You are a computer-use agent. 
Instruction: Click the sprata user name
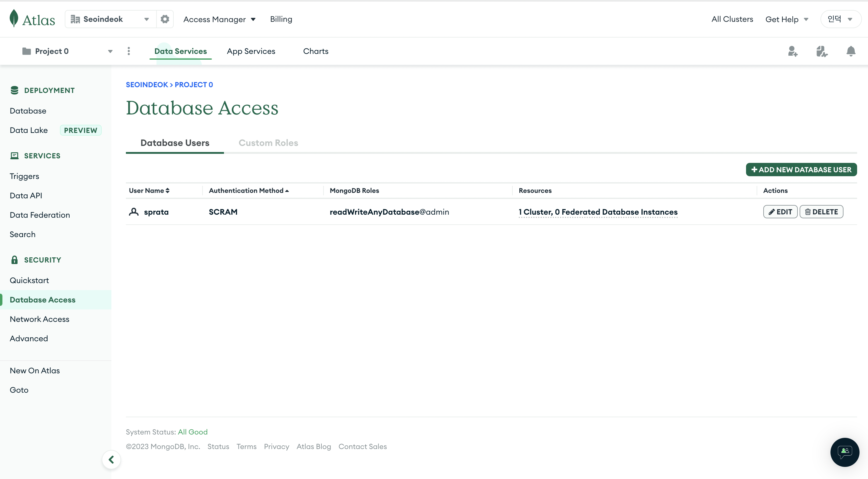[x=156, y=212]
